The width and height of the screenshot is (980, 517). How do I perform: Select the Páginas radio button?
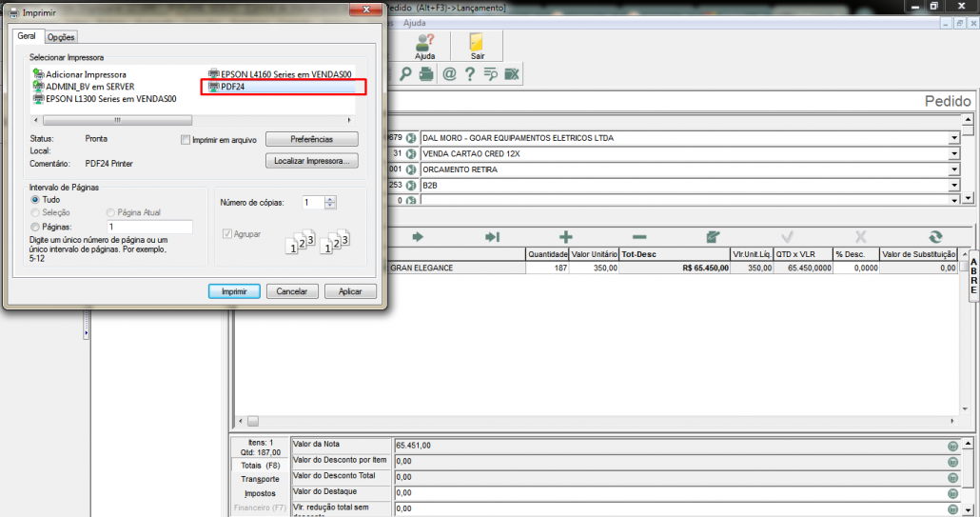pyautogui.click(x=36, y=228)
